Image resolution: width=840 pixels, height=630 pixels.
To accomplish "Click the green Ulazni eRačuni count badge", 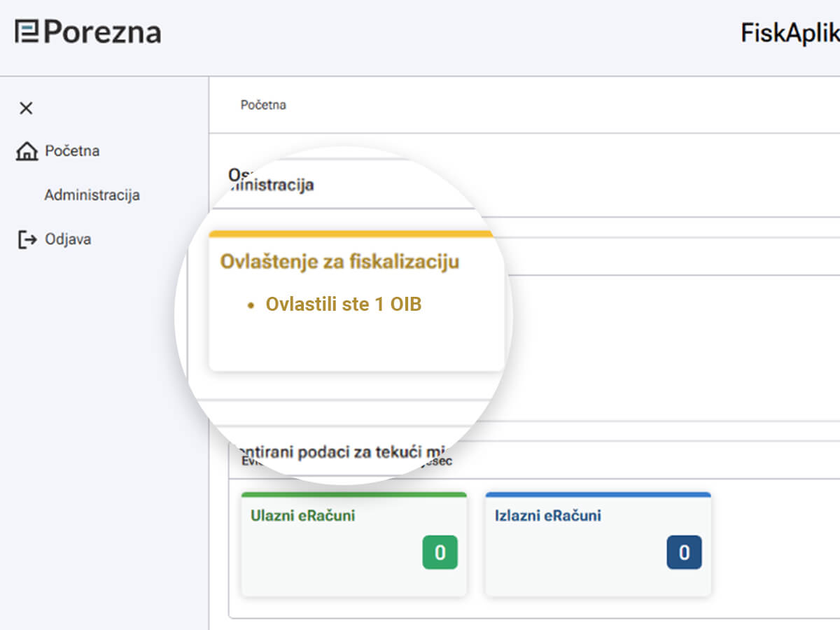I will coord(440,552).
